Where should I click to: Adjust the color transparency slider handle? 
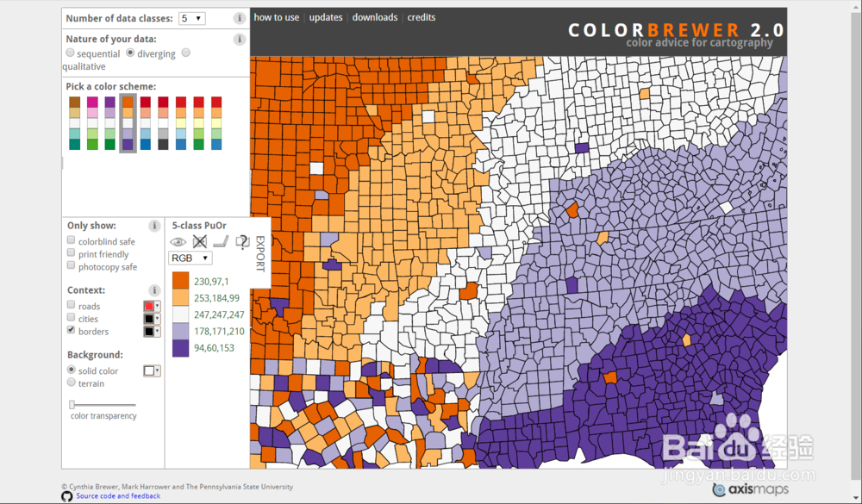click(x=72, y=405)
